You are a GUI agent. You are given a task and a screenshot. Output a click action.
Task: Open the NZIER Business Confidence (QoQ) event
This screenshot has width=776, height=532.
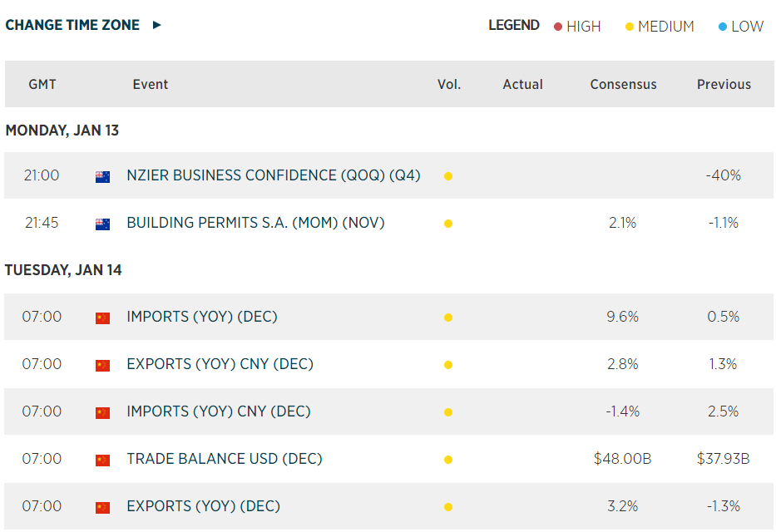(x=273, y=175)
